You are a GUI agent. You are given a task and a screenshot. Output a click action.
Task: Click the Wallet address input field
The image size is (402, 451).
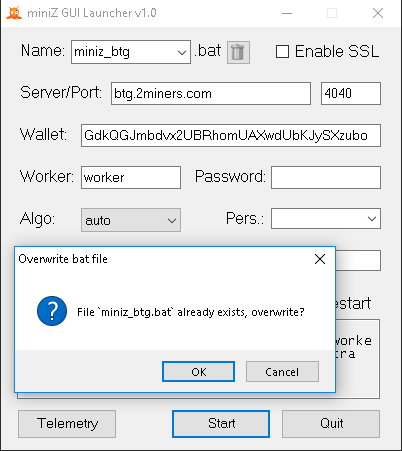pyautogui.click(x=231, y=135)
